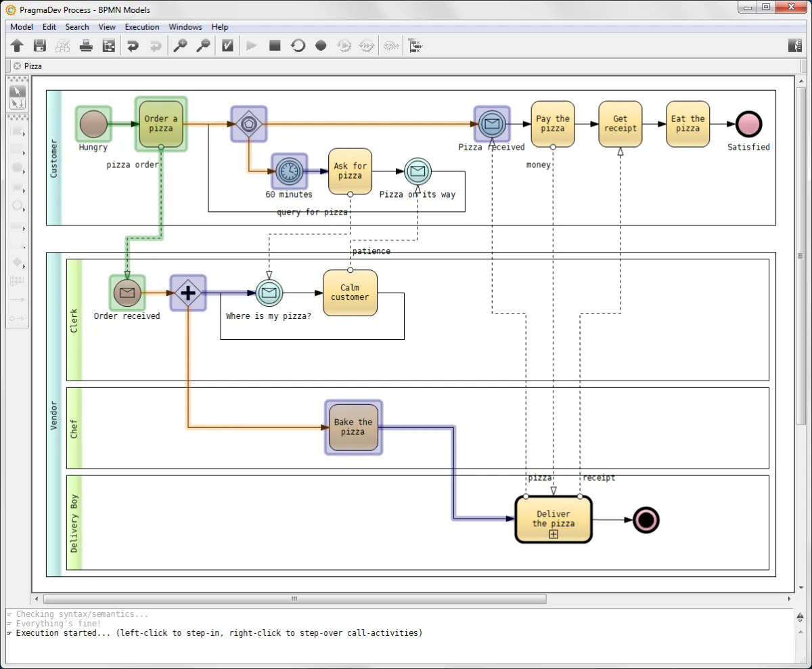Open the Search menu

(77, 27)
